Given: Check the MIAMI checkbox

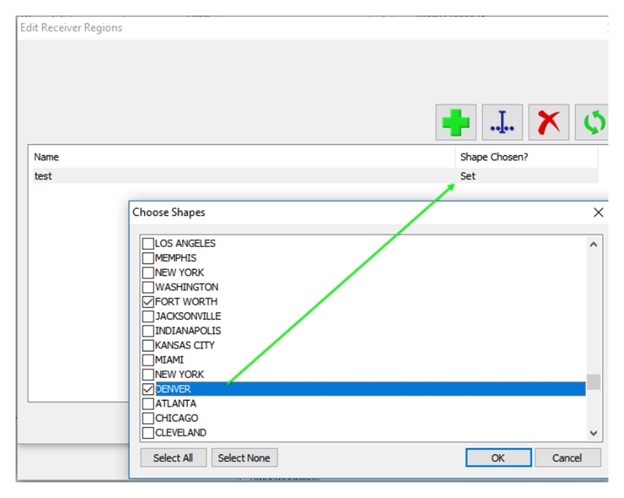Looking at the screenshot, I should [148, 359].
